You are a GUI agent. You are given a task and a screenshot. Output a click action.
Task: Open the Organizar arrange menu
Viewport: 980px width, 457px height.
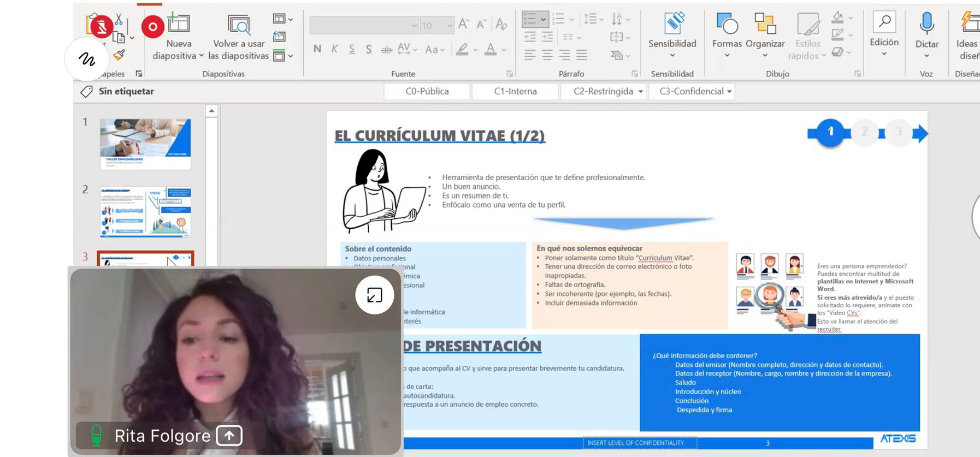coord(765,25)
